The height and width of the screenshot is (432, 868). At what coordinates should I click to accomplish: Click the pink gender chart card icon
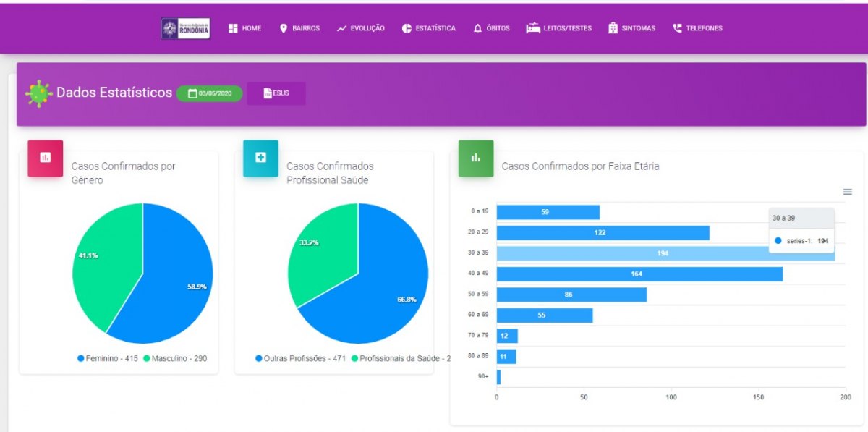(46, 158)
